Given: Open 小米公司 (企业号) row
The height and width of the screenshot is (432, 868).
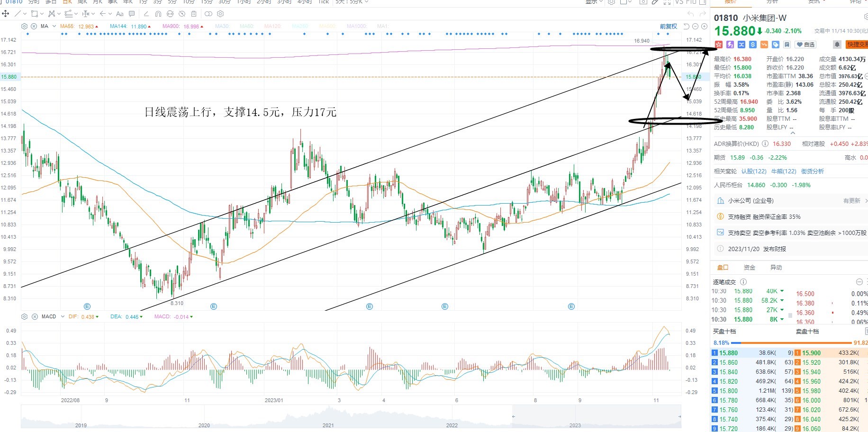Looking at the screenshot, I should (x=791, y=201).
